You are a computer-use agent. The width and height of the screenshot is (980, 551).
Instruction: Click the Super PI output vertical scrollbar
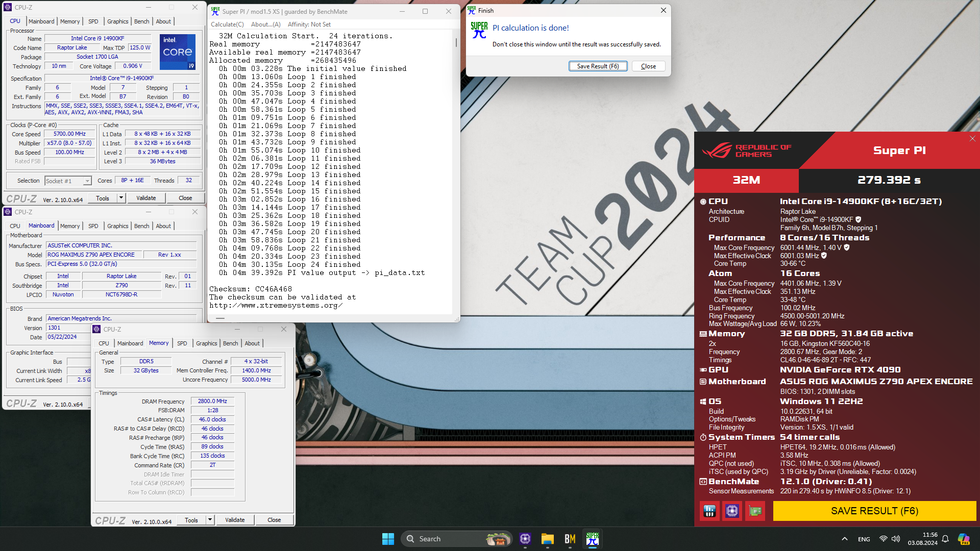click(x=456, y=171)
